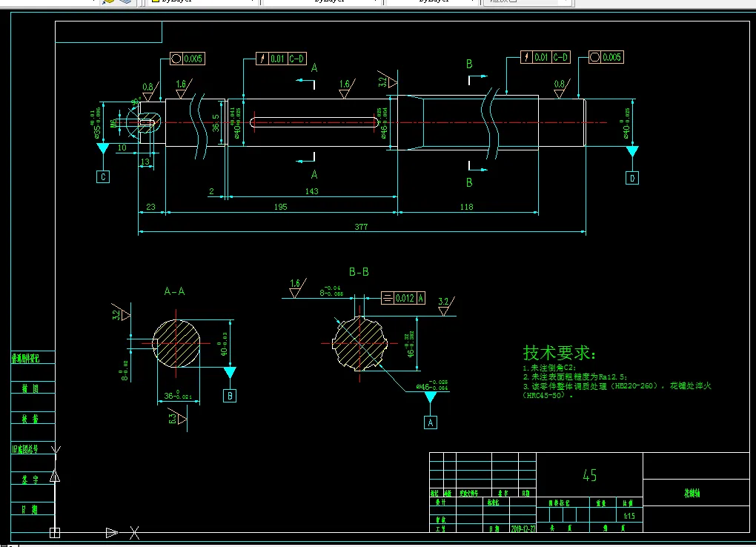Select right roundness tolerance frame 0.005
This screenshot has width=756, height=547.
(x=606, y=57)
